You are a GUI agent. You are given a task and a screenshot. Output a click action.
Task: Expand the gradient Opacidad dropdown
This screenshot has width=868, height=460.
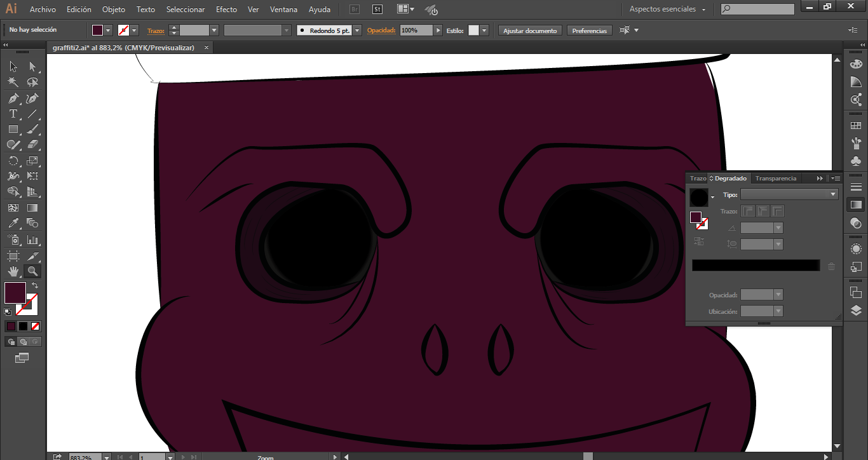point(778,295)
